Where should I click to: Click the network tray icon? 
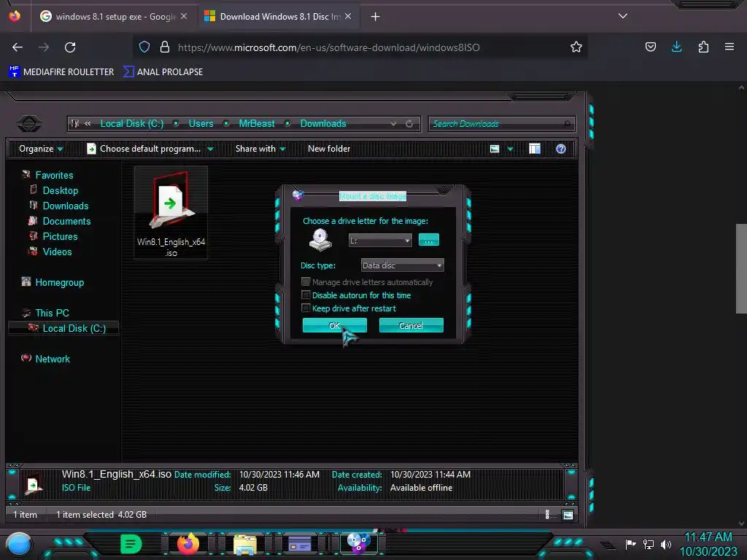[649, 544]
